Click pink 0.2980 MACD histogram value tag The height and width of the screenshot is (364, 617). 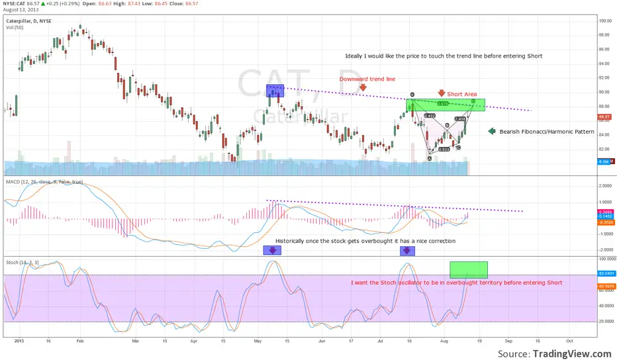click(x=606, y=212)
